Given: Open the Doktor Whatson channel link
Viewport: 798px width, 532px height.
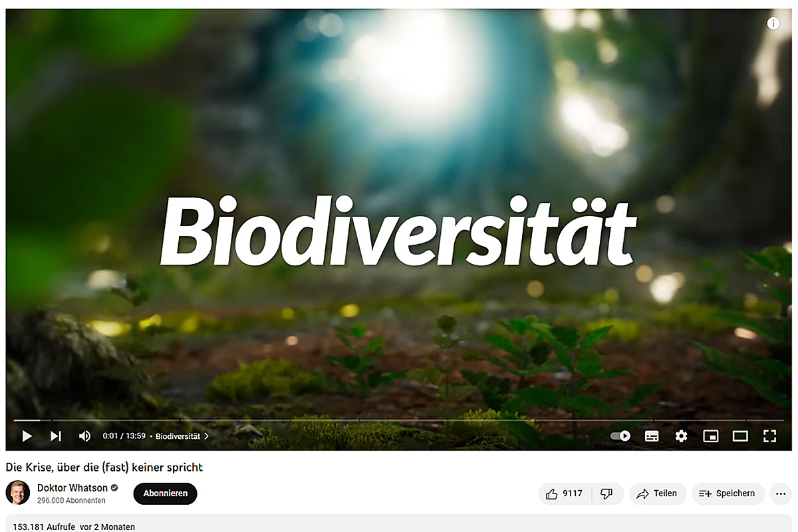Looking at the screenshot, I should click(72, 488).
